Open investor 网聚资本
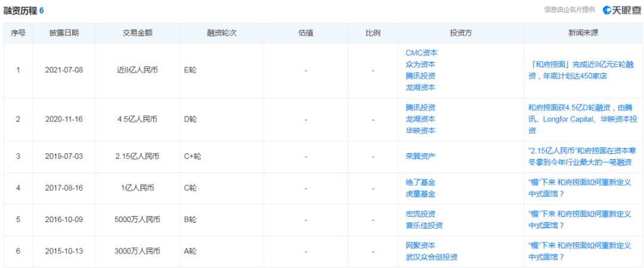644x268 pixels. pos(420,246)
